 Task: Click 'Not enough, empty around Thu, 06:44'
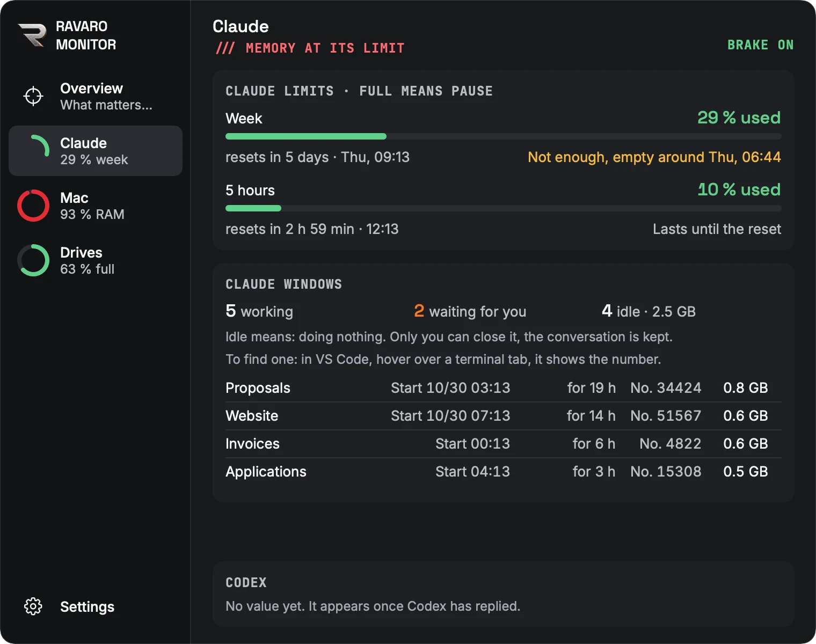click(x=654, y=157)
